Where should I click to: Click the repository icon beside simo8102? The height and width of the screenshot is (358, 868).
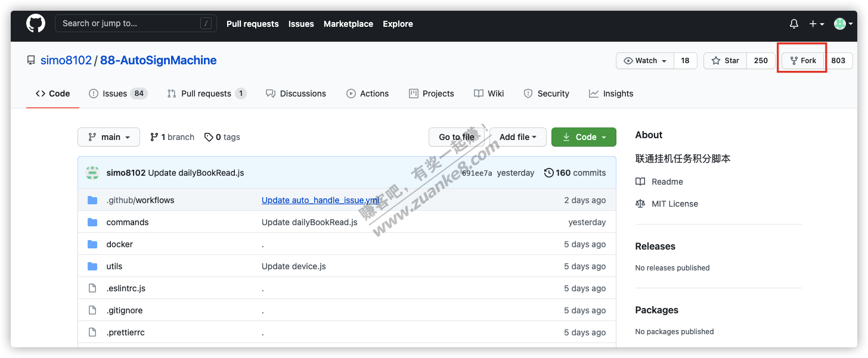pyautogui.click(x=30, y=60)
